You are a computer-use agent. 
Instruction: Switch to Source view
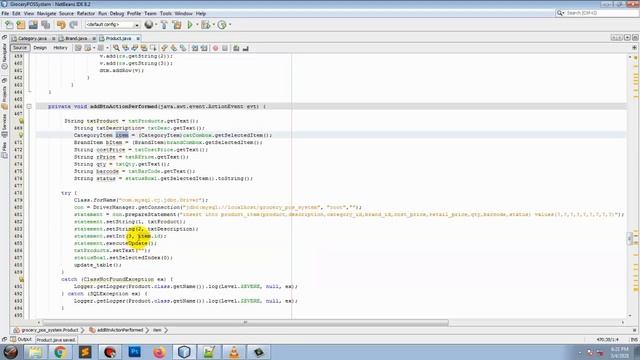(20, 48)
